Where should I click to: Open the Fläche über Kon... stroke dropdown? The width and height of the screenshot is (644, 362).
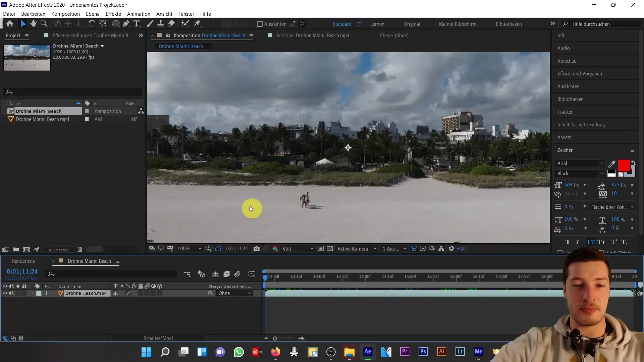[612, 207]
